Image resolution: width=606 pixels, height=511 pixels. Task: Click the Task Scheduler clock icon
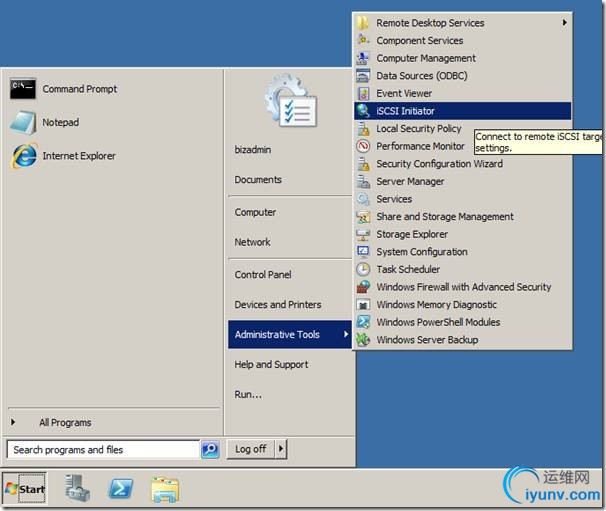pyautogui.click(x=363, y=269)
